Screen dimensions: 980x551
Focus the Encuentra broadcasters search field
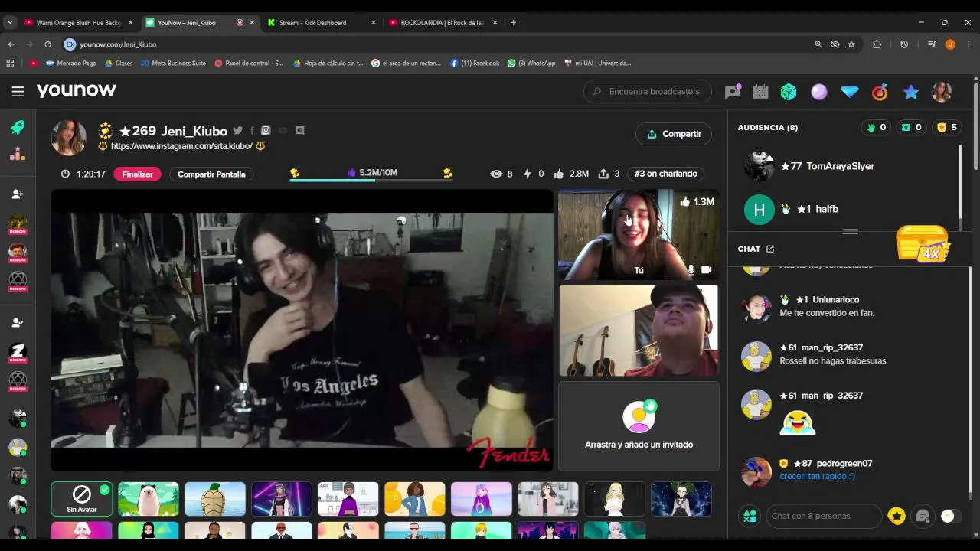tap(648, 92)
